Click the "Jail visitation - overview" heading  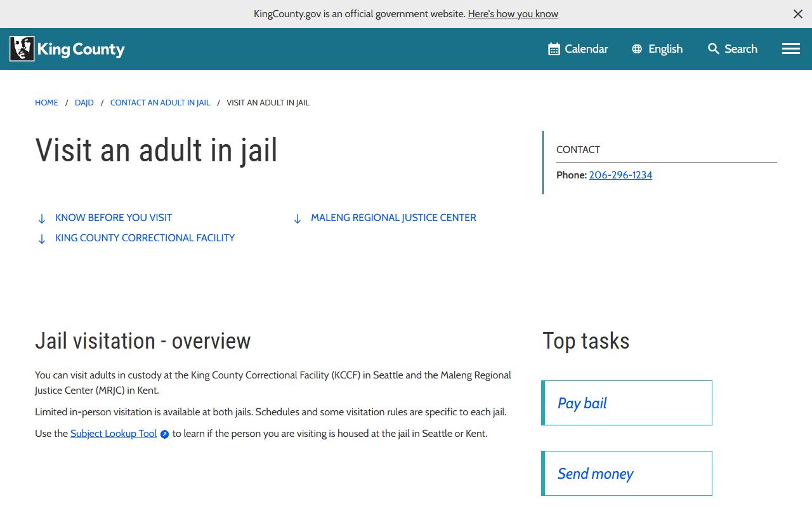[x=143, y=341]
